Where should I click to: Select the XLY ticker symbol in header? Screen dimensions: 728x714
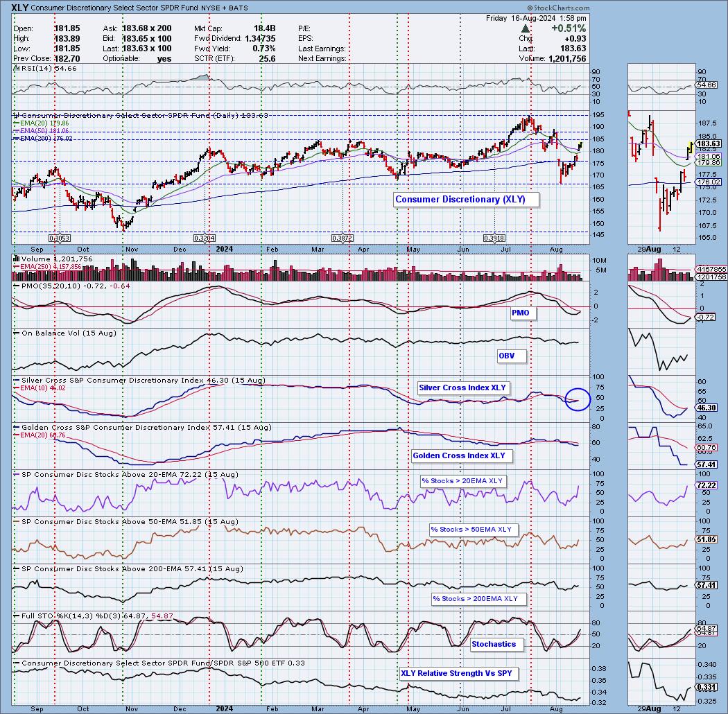pyautogui.click(x=21, y=7)
